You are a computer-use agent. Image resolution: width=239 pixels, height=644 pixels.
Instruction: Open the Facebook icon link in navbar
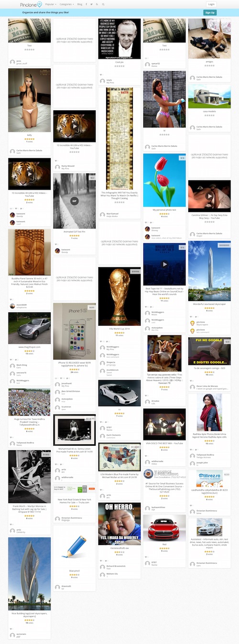(86, 4)
